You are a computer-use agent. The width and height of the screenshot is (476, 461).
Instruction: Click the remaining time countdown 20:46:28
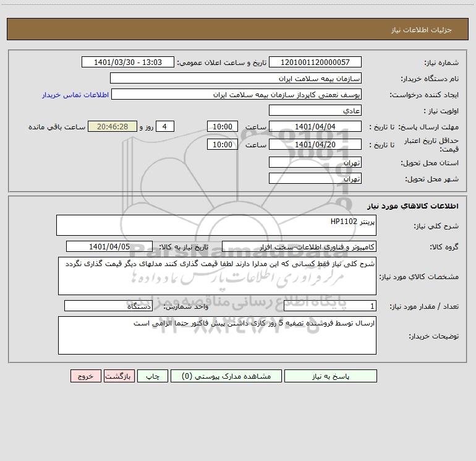(113, 126)
